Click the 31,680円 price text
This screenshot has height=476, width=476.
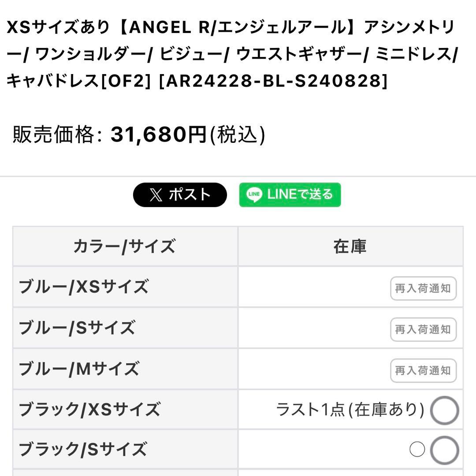pyautogui.click(x=159, y=135)
